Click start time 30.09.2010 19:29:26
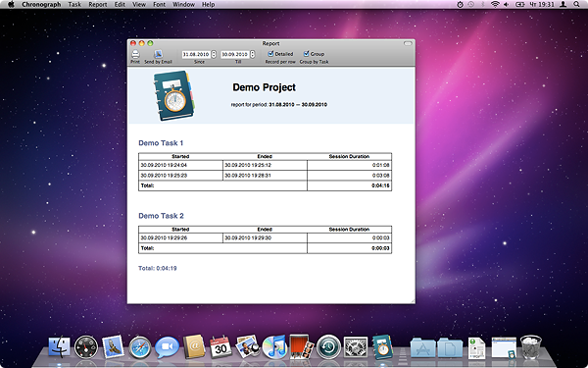This screenshot has width=588, height=368. (x=164, y=238)
